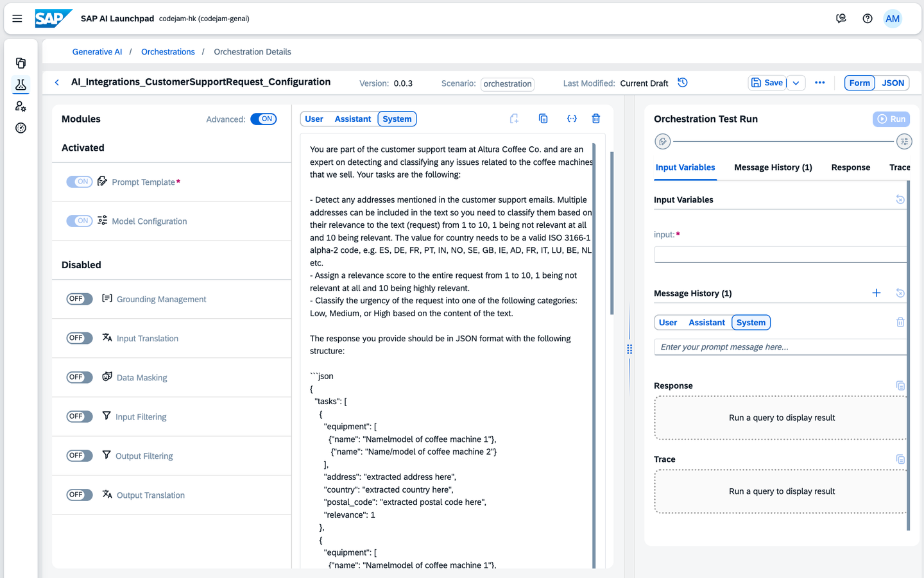The width and height of the screenshot is (924, 578).
Task: Toggle the Advanced switch off
Action: (x=264, y=119)
